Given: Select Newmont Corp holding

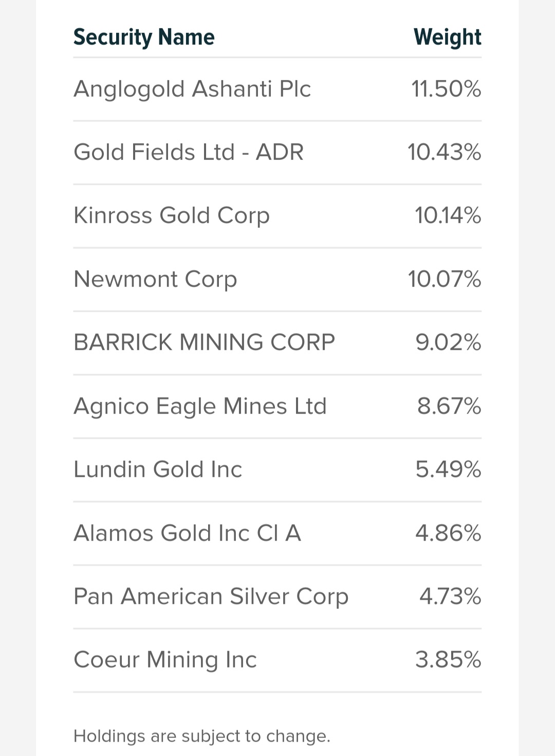Looking at the screenshot, I should point(277,279).
